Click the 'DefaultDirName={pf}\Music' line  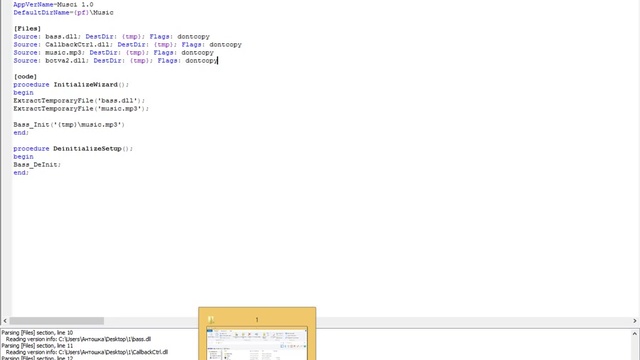pyautogui.click(x=63, y=13)
